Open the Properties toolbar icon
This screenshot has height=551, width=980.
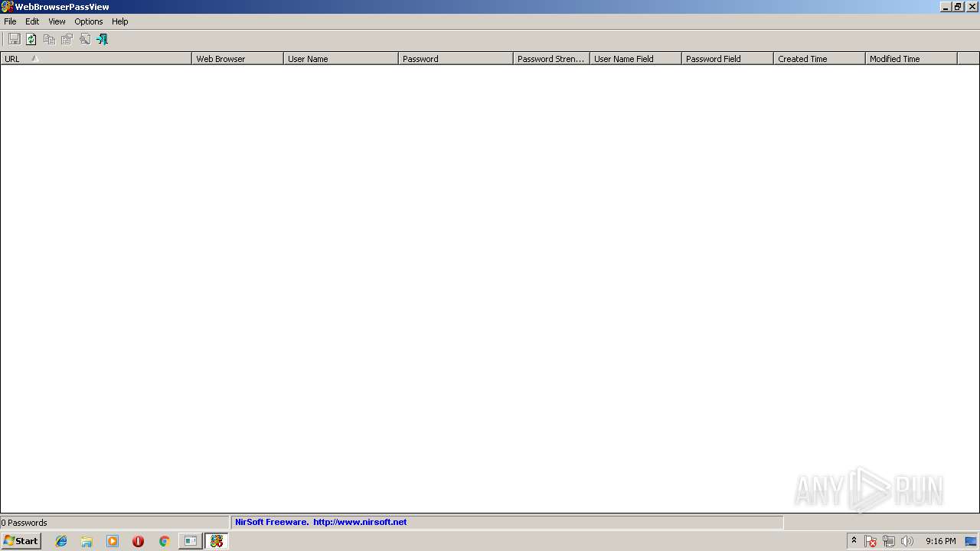(67, 39)
